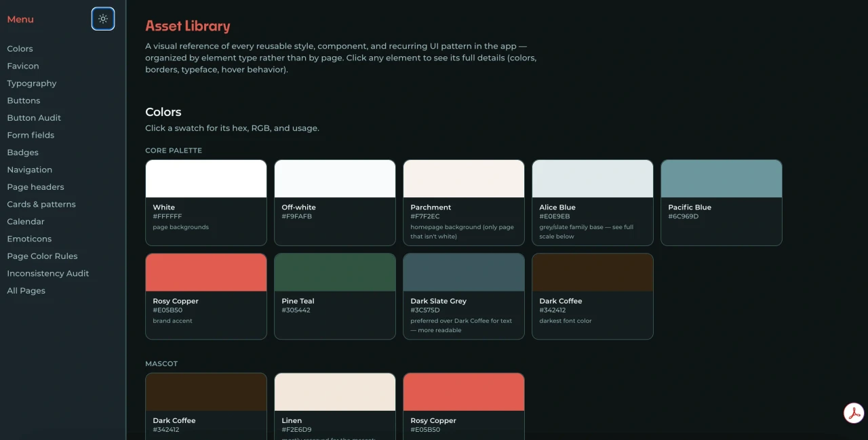Open Page Color Rules section
The width and height of the screenshot is (868, 440).
coord(42,256)
